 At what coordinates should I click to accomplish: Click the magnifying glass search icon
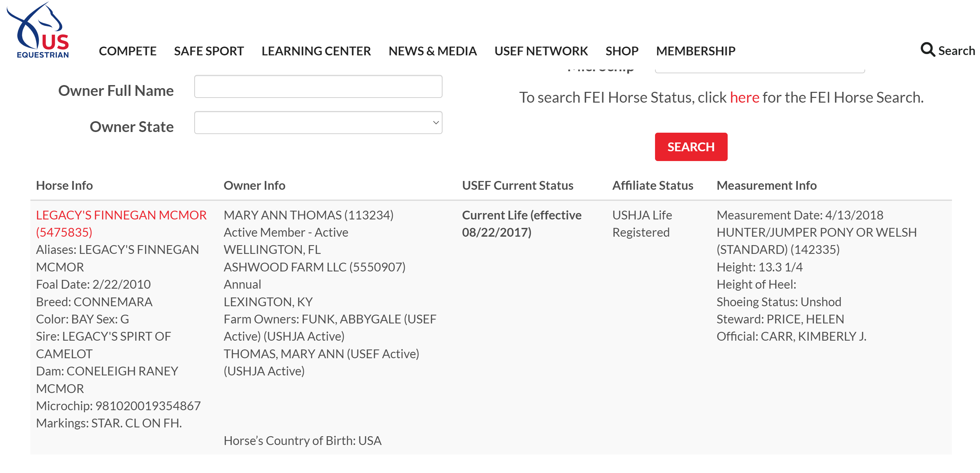[928, 50]
